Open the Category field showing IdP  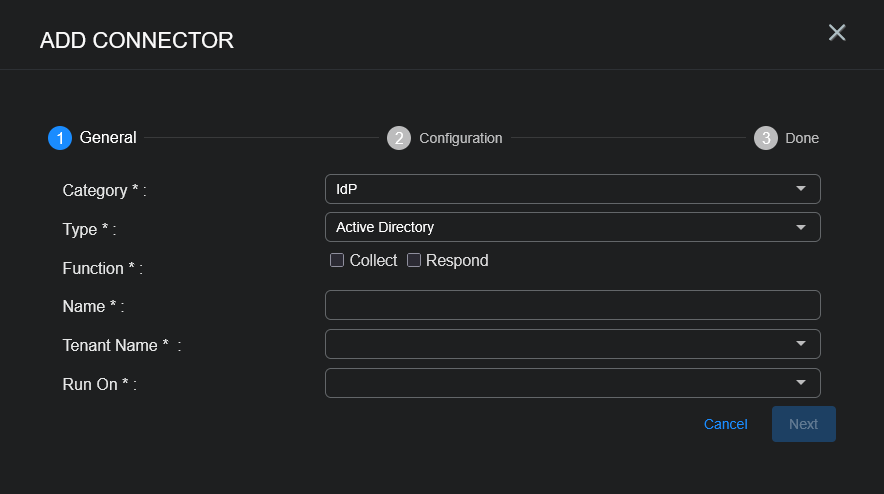click(x=560, y=189)
